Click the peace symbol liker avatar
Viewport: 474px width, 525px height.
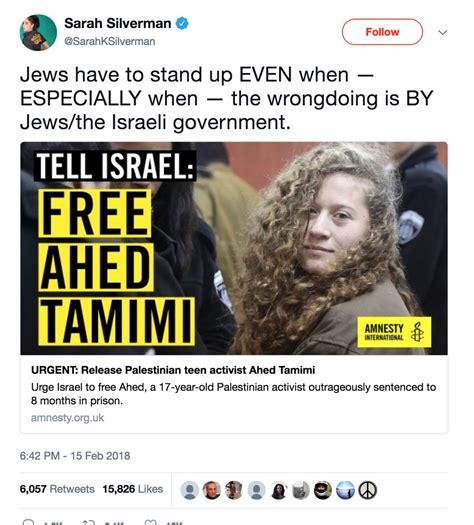coord(368,490)
